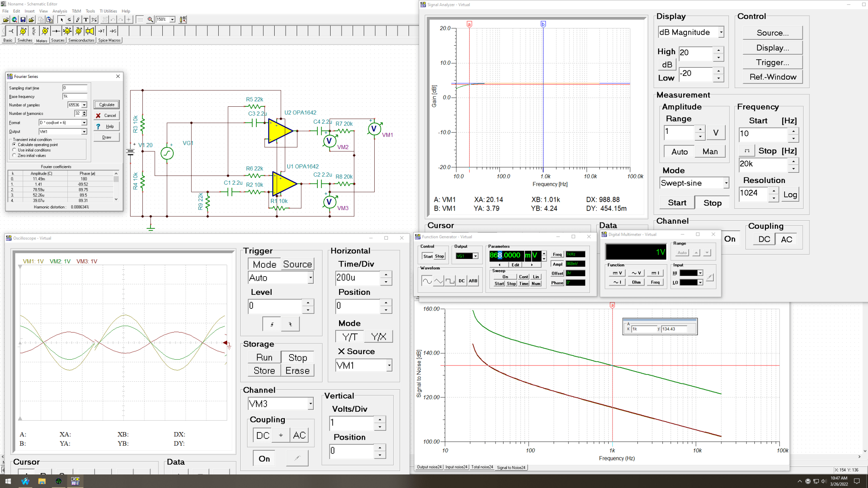Open Number of samples dropdown

(x=84, y=105)
